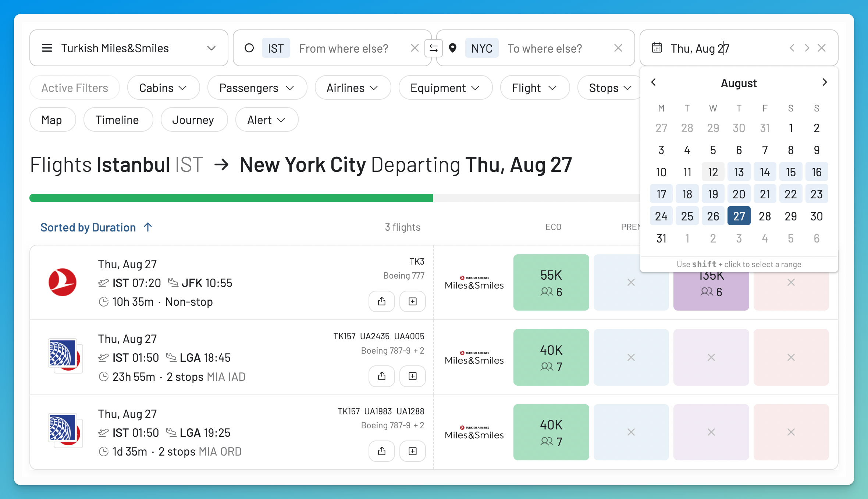Screen dimensions: 868x499
Task: Switch to the Map view
Action: click(x=52, y=120)
